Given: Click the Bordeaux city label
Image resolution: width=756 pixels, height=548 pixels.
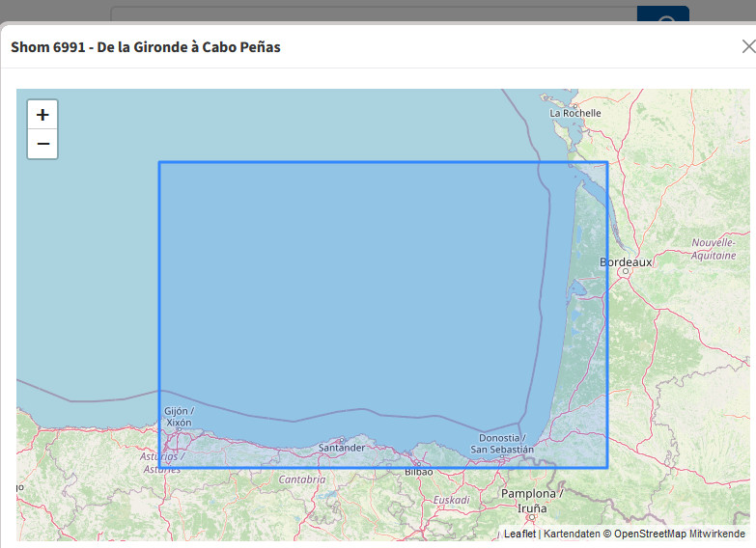Looking at the screenshot, I should 626,262.
